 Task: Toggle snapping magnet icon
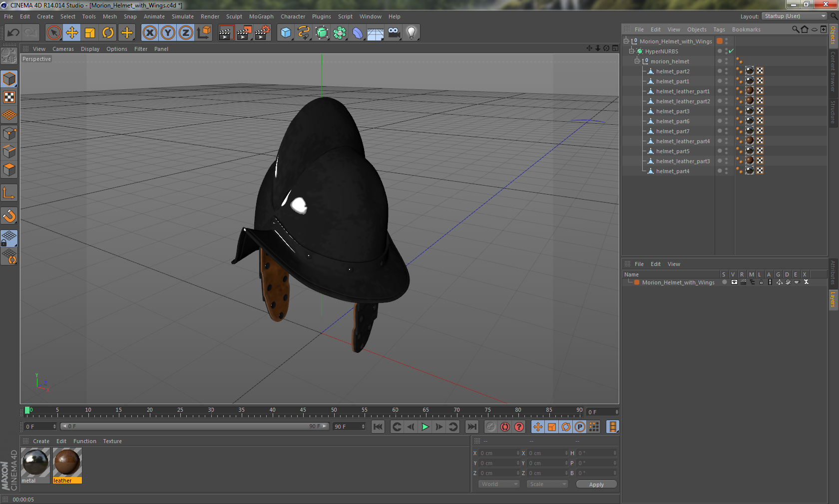(x=9, y=216)
